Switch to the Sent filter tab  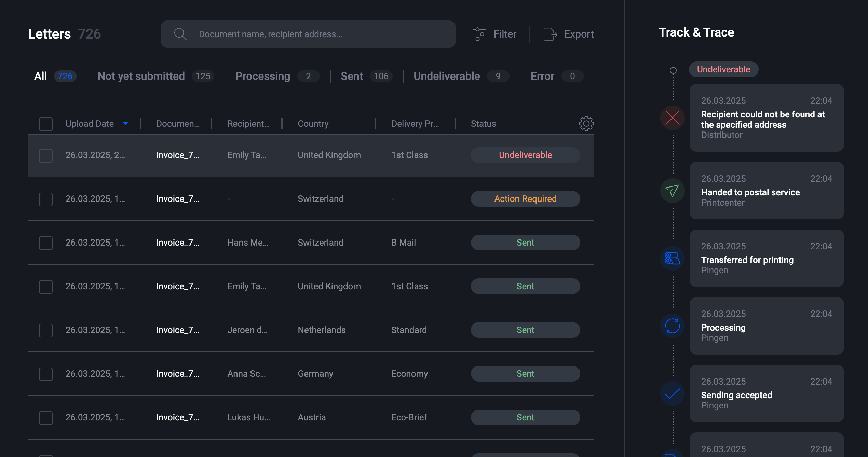[352, 76]
